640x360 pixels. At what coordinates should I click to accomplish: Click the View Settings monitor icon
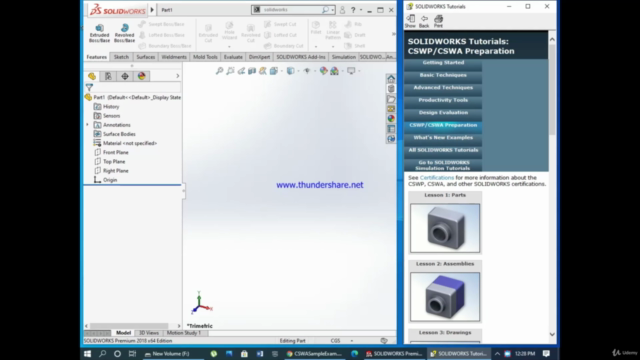(351, 71)
